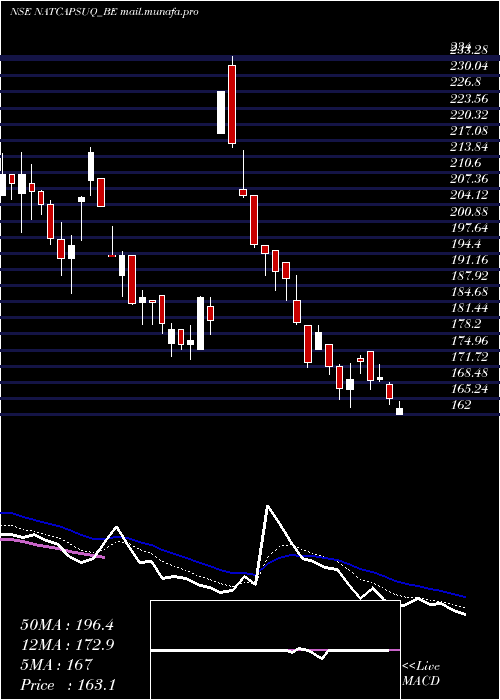Click the large white gap-up candle near 223
This screenshot has width=500, height=700.
pos(221,112)
